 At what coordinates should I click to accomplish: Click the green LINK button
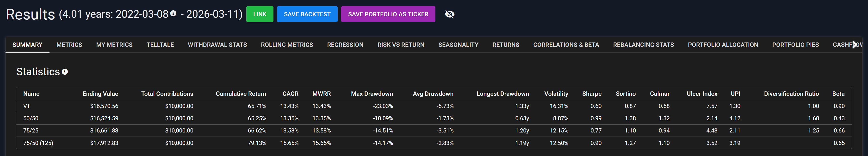click(x=260, y=14)
